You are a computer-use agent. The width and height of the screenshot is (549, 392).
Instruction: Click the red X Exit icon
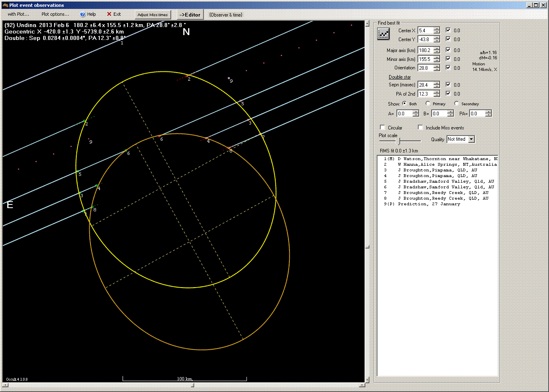tap(109, 14)
